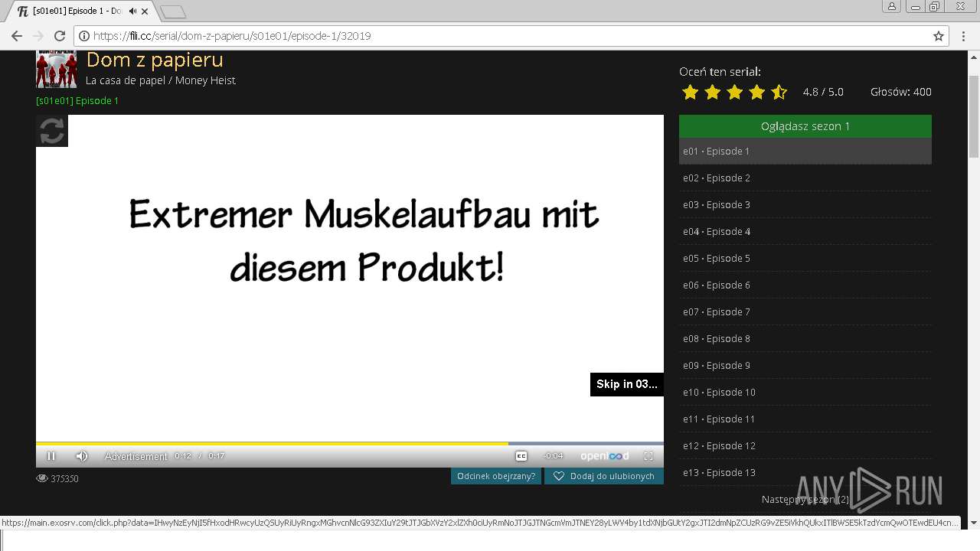980x551 pixels.
Task: Click Oglądasz sezon 1 header
Action: 805,126
